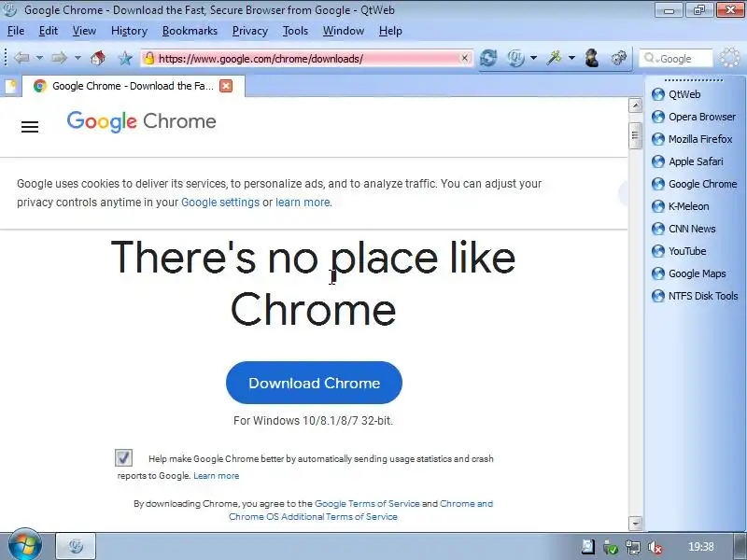Open NTFS Disk Tools bookmark in sidebar
The width and height of the screenshot is (747, 560).
click(x=695, y=296)
